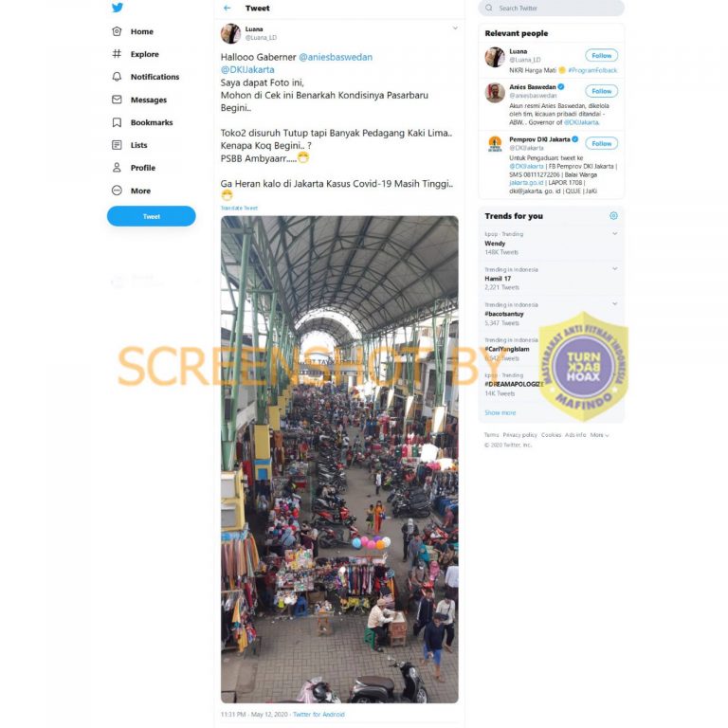The width and height of the screenshot is (728, 728).
Task: Open Home from the sidebar
Action: click(x=133, y=31)
